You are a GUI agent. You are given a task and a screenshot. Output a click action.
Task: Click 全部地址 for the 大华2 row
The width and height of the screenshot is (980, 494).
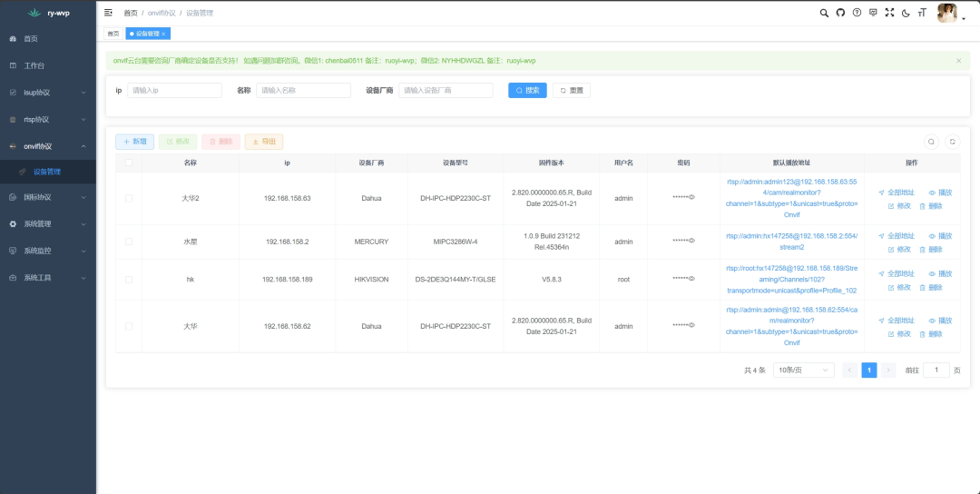[x=897, y=193]
